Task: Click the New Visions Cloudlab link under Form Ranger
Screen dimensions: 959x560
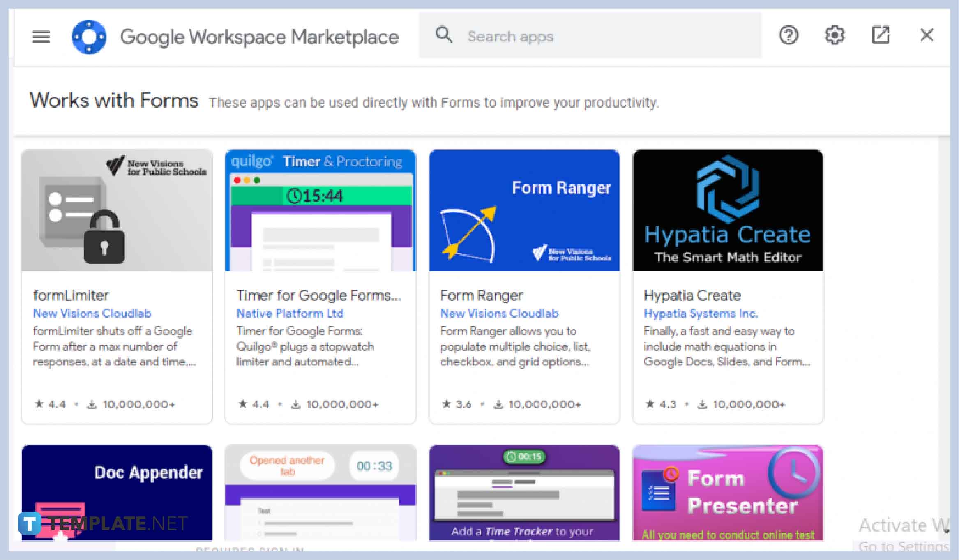Action: point(499,313)
